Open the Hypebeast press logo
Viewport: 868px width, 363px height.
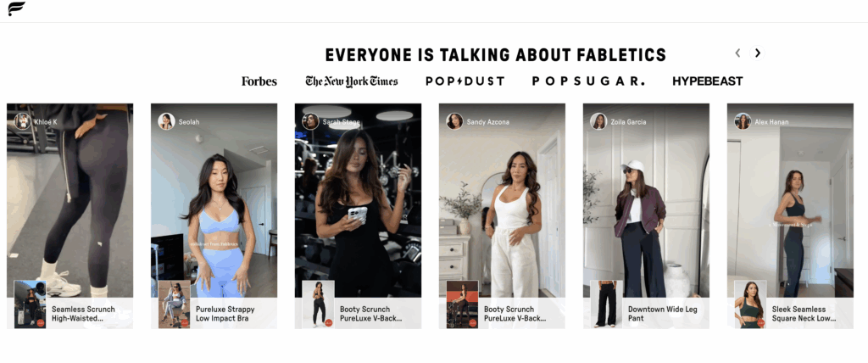coord(707,81)
